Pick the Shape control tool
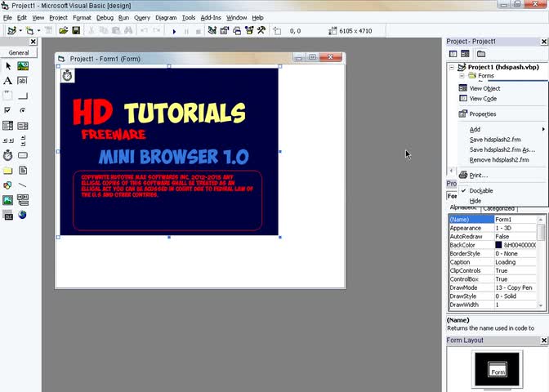549x392 pixels. click(x=8, y=185)
